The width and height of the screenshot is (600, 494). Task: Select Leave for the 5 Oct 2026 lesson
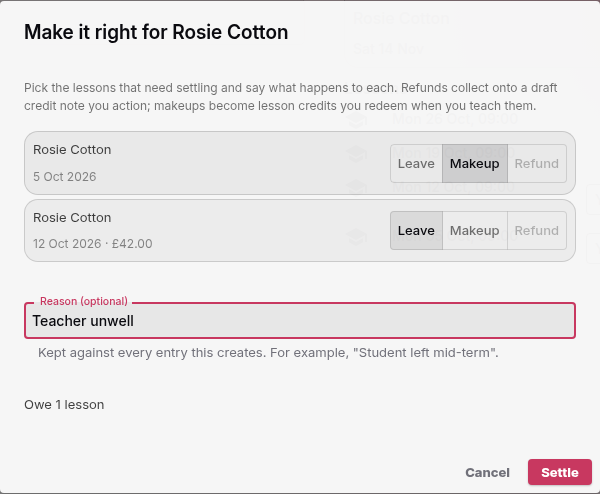[416, 163]
